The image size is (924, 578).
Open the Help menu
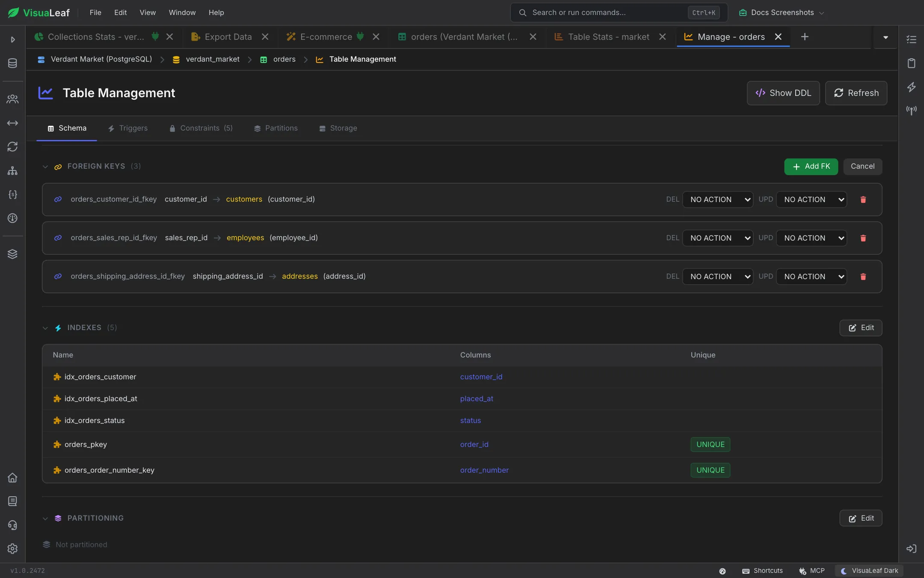point(216,12)
